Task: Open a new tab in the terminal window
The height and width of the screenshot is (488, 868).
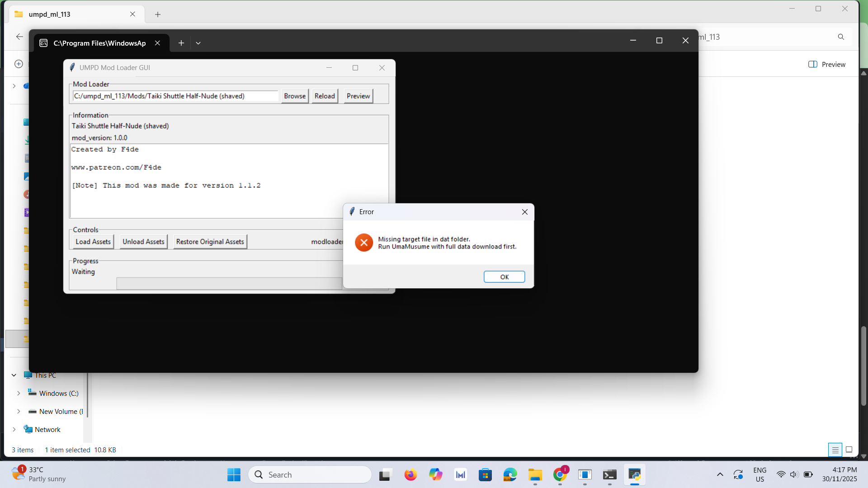Action: [x=181, y=43]
